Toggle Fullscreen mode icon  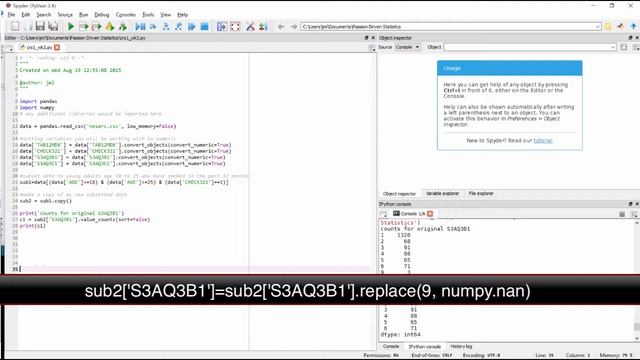(235, 27)
